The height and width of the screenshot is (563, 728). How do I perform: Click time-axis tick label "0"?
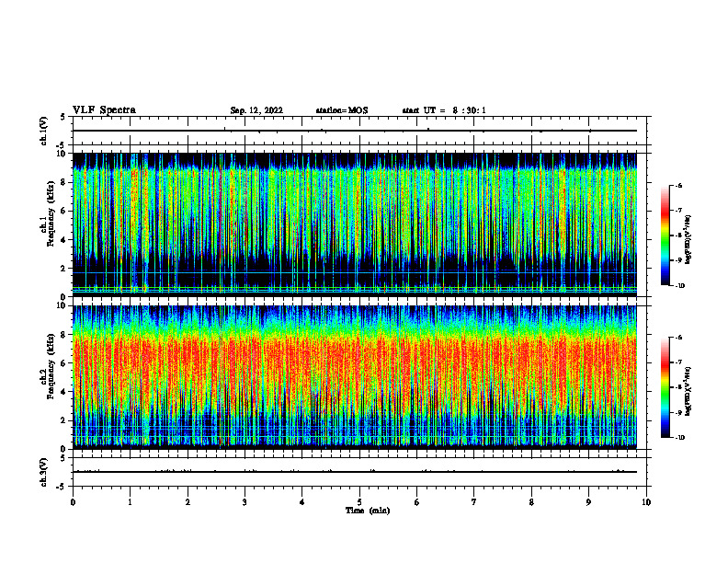click(x=73, y=502)
